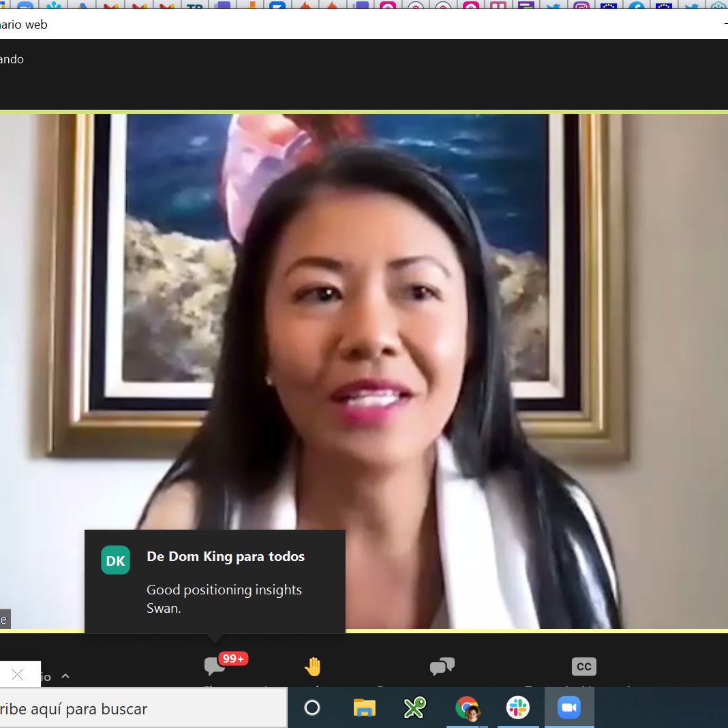
Task: Focus the 'aquí para buscar' search box
Action: point(142,708)
